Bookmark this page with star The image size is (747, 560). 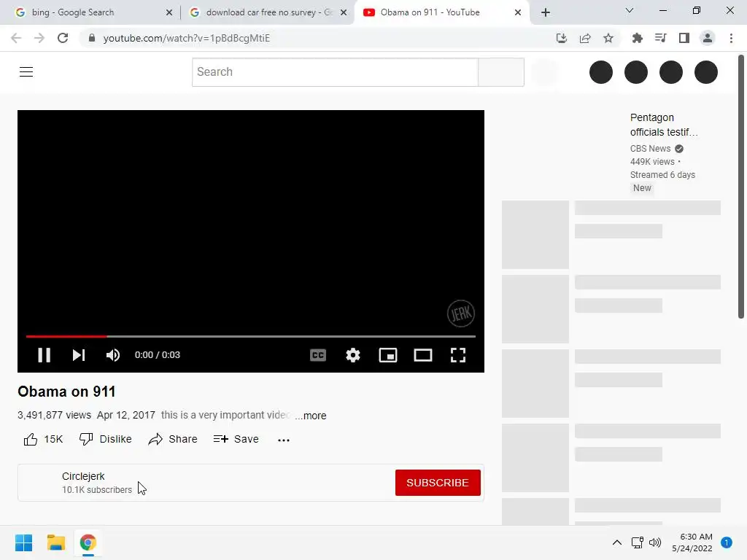pyautogui.click(x=608, y=38)
